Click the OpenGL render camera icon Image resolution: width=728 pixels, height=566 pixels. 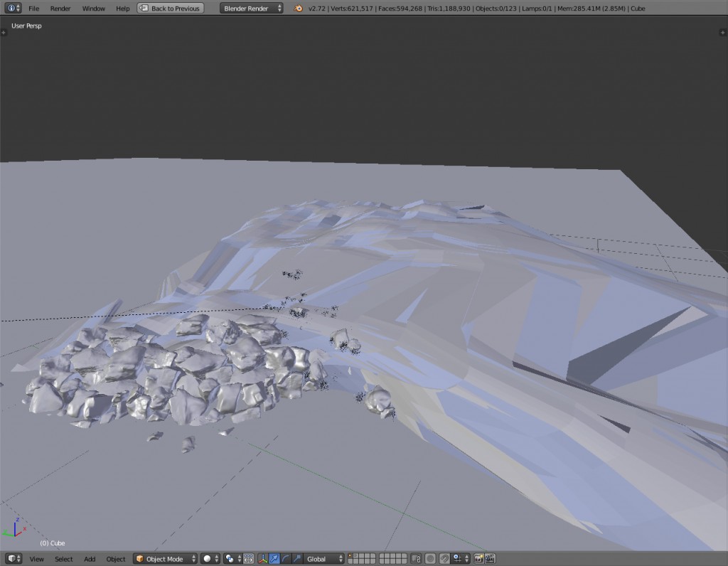click(x=478, y=559)
